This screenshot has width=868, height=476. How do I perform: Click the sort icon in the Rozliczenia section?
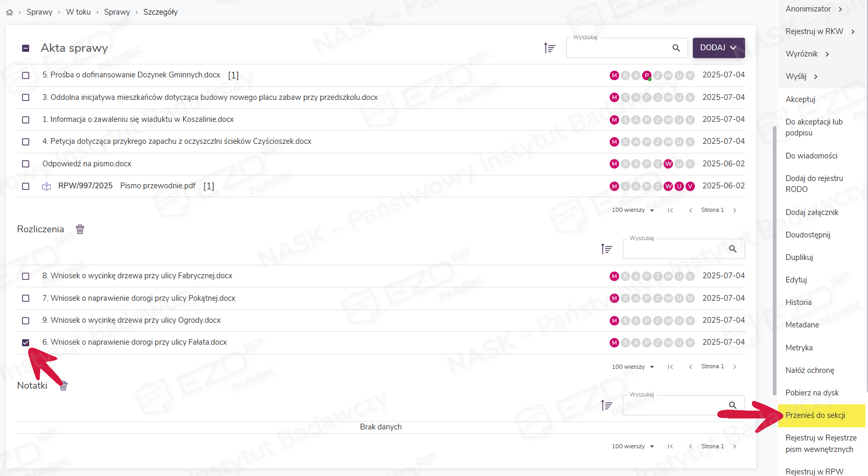(x=607, y=249)
